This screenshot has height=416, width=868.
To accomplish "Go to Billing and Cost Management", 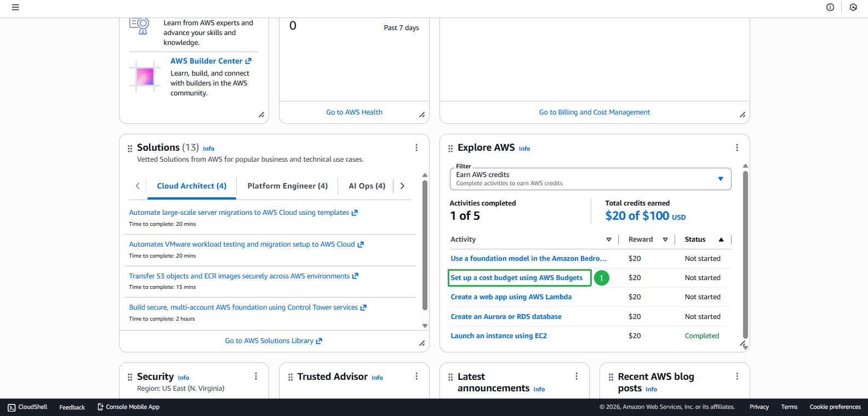I will coord(595,112).
